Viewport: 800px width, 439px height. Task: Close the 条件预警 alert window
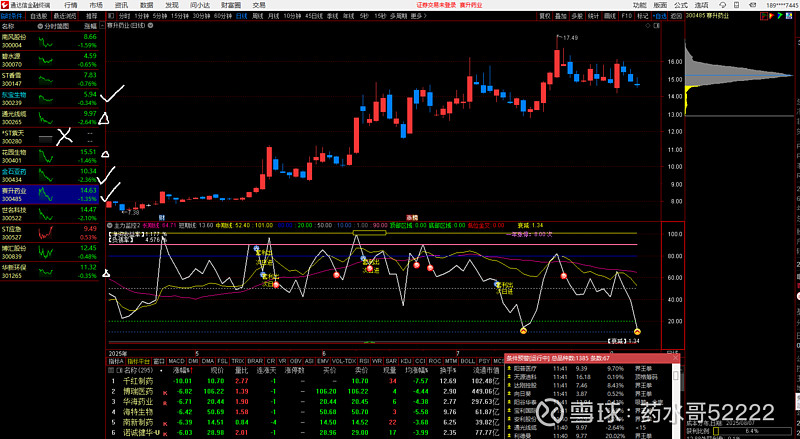676,358
